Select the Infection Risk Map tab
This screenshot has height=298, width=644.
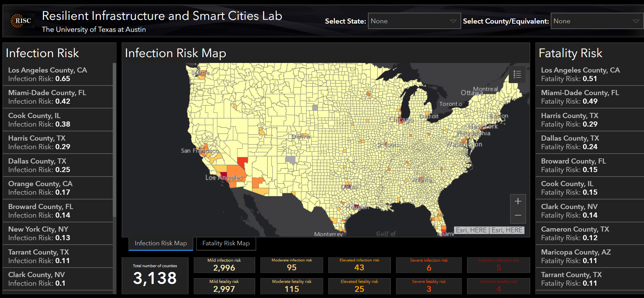click(161, 243)
